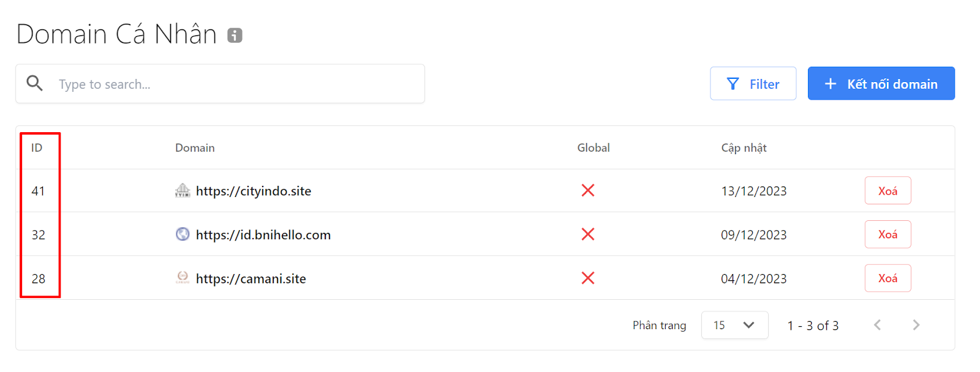Go to previous page arrow

(878, 325)
